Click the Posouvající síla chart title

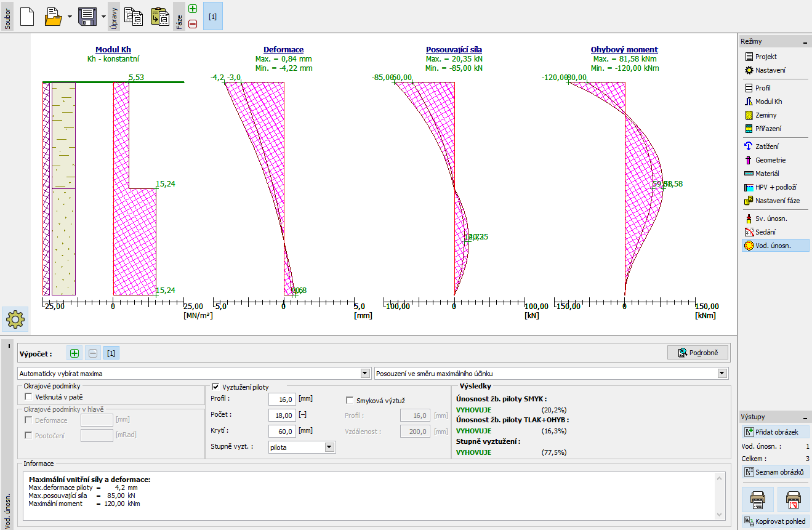point(454,50)
